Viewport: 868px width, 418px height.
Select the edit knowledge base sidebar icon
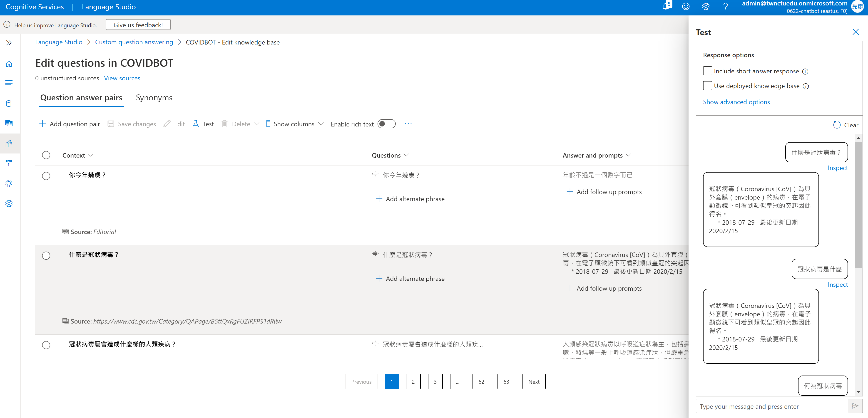click(9, 143)
